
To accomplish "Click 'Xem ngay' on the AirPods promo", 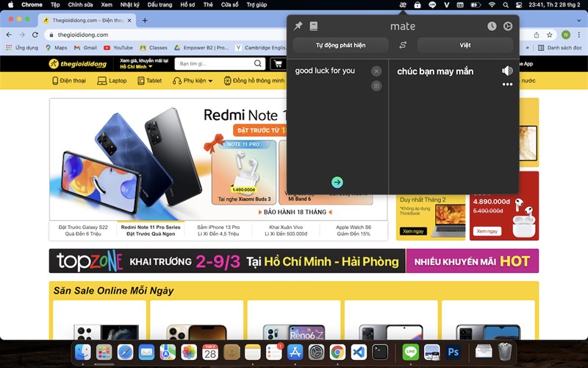I will (x=487, y=231).
